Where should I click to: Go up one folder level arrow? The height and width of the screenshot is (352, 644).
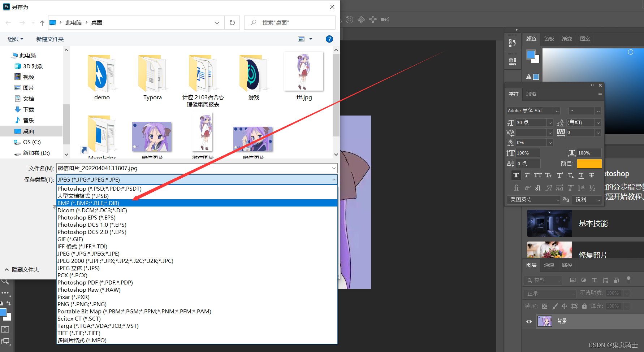tap(42, 23)
